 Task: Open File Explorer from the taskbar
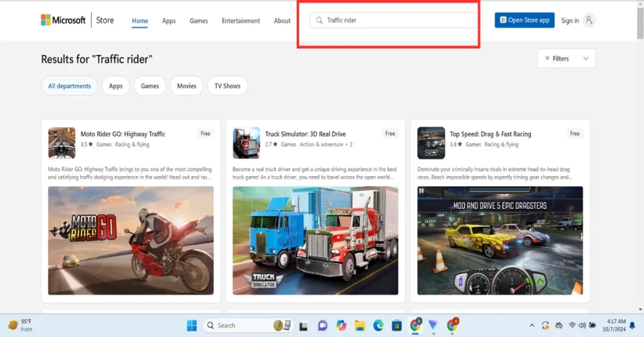point(360,325)
